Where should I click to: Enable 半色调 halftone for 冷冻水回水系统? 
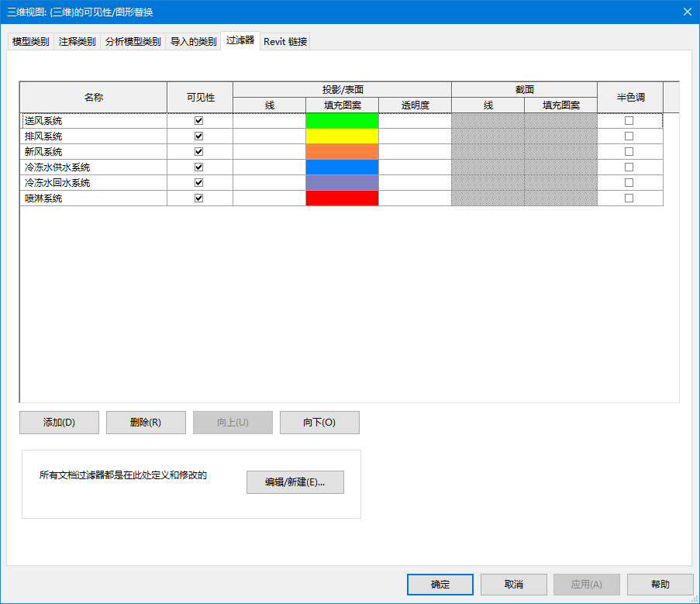629,182
